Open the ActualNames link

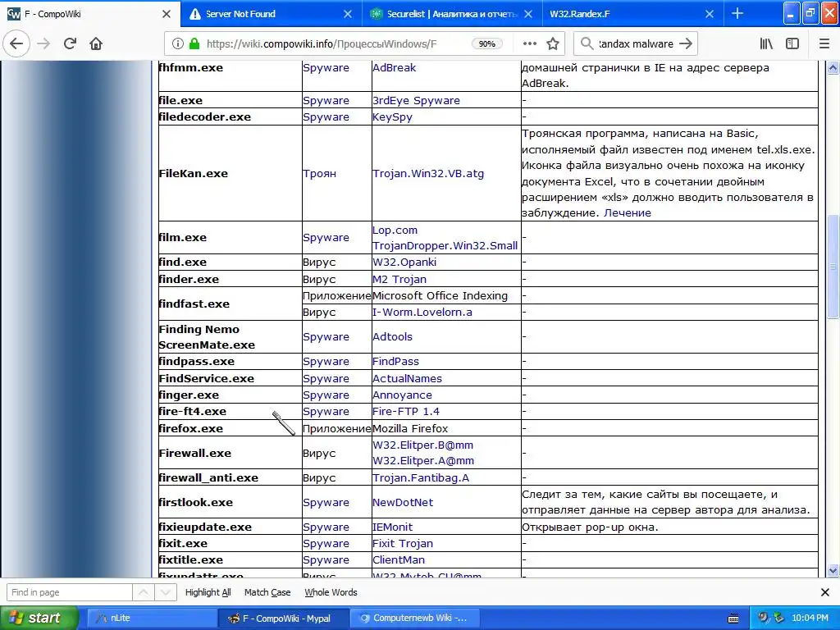point(407,378)
